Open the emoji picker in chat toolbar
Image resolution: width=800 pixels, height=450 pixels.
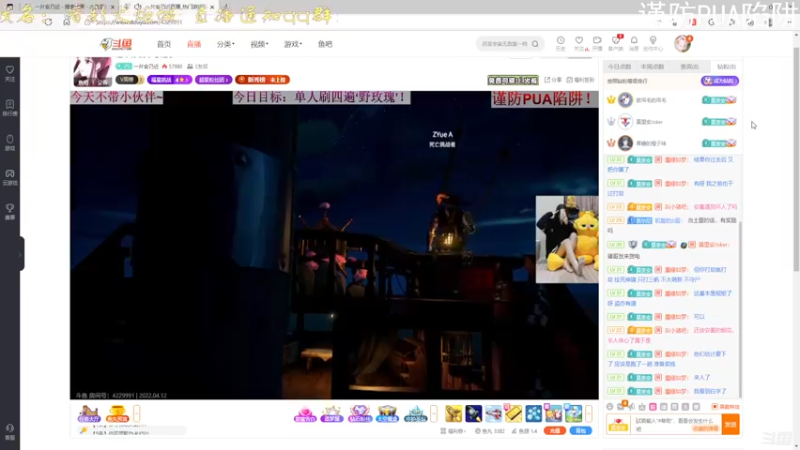pyautogui.click(x=610, y=407)
